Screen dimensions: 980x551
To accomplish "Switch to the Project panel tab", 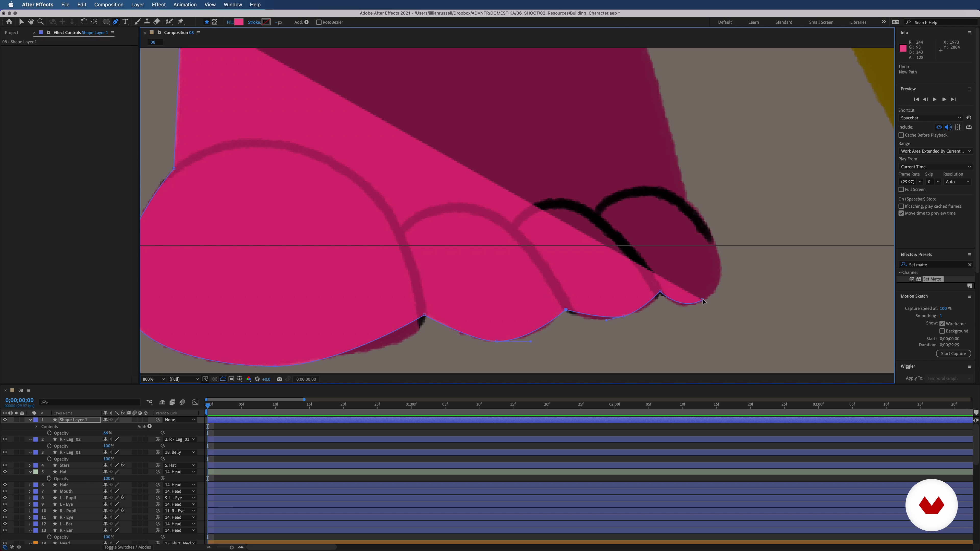I will 11,32.
